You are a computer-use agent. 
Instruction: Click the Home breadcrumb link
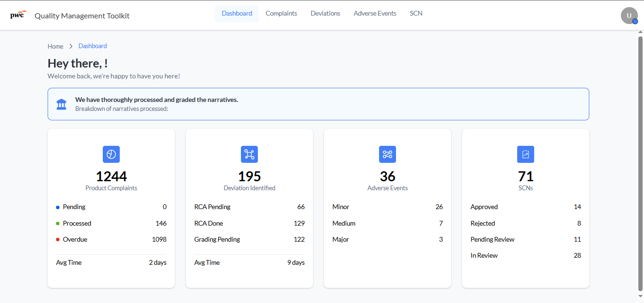pos(55,46)
